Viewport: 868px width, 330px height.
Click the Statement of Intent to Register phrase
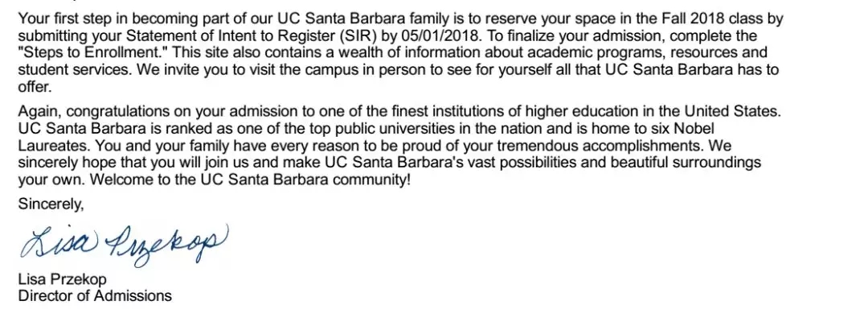click(206, 36)
